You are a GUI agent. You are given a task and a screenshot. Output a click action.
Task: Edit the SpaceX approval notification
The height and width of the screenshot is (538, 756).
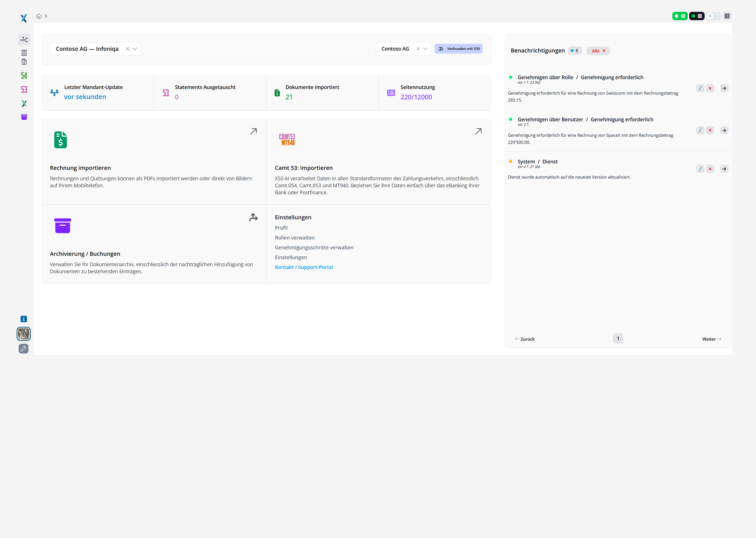(700, 131)
